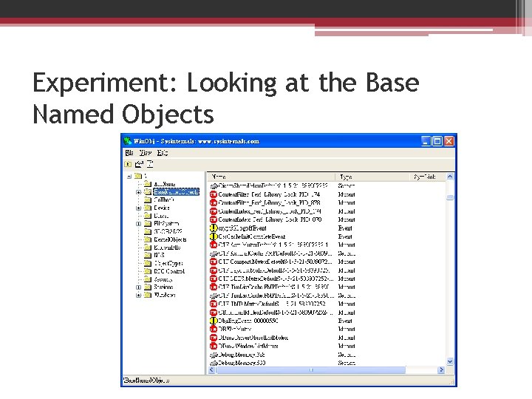Select the Device folder label
This screenshot has width=532, height=399.
click(162, 208)
